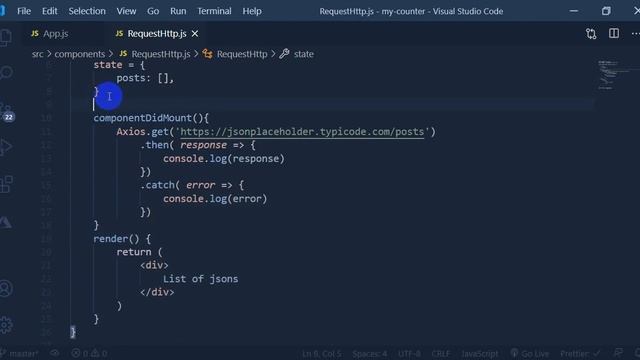Viewport: 640px width, 360px height.
Task: Open the Search view in activity bar
Action: tap(6, 73)
